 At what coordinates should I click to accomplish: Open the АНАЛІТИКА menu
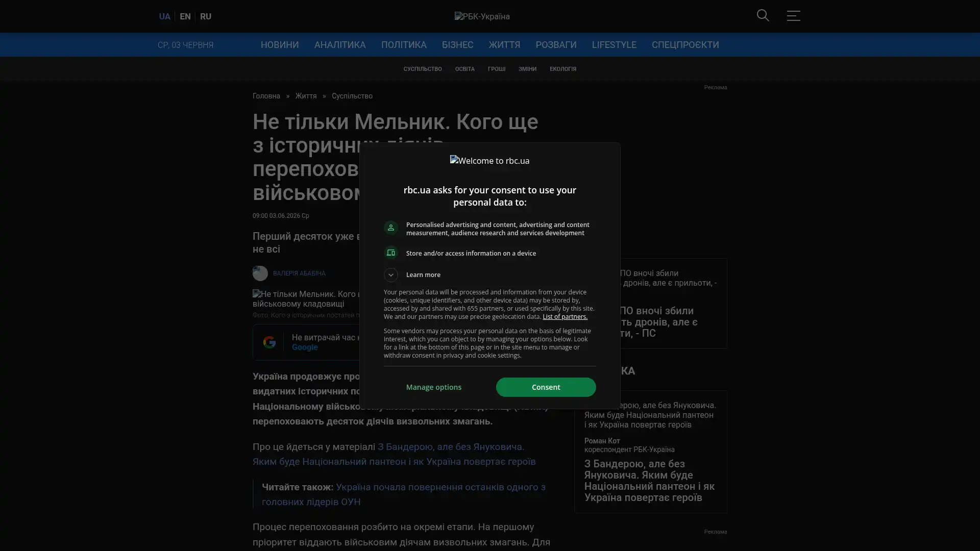click(340, 45)
